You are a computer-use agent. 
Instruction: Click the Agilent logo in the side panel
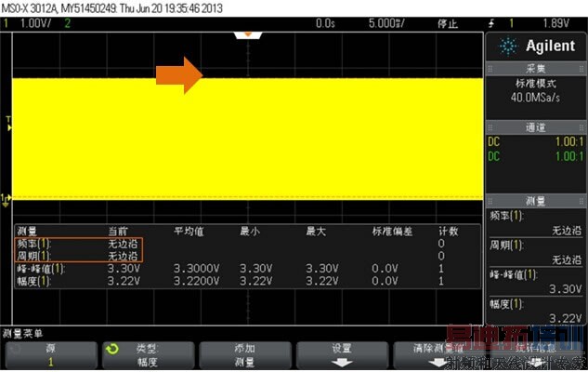point(536,46)
